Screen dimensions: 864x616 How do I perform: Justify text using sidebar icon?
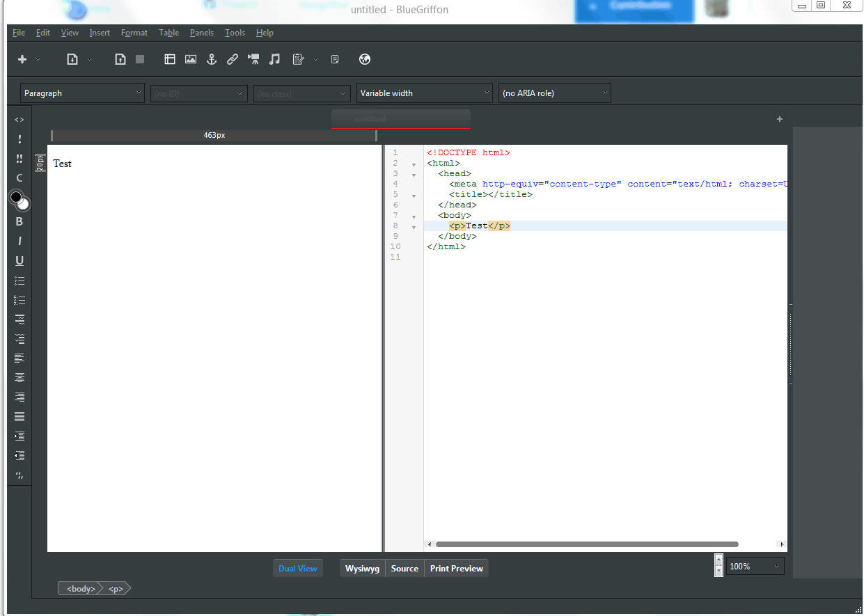[x=19, y=416]
